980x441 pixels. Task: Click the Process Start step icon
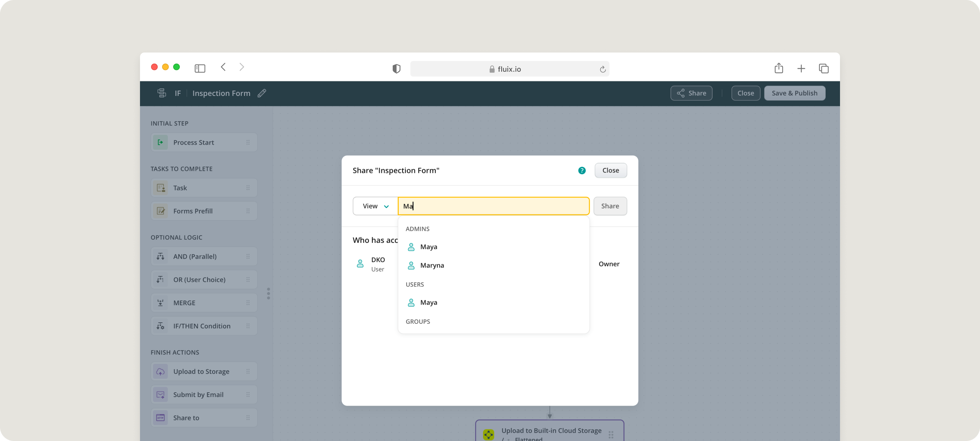[x=161, y=142]
